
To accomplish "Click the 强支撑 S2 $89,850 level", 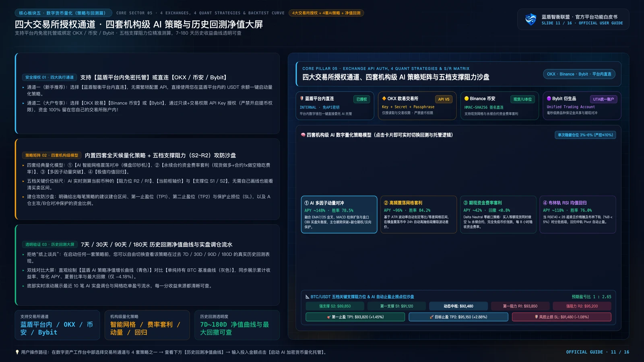I will [x=335, y=306].
